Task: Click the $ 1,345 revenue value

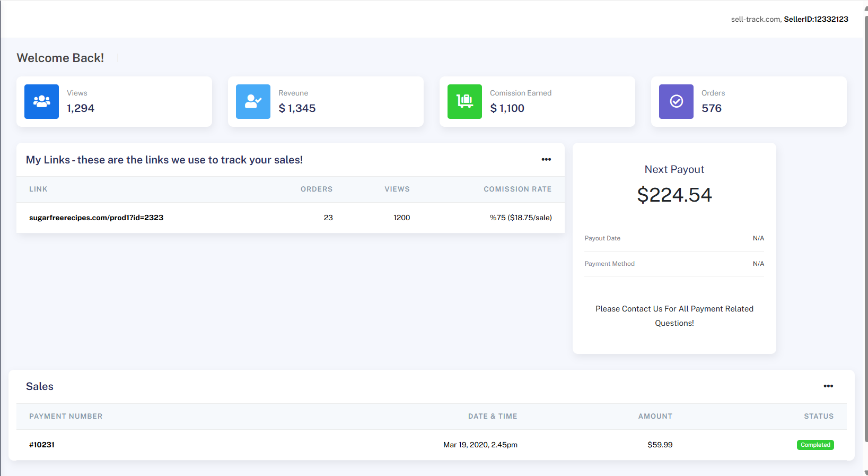Action: coord(297,108)
